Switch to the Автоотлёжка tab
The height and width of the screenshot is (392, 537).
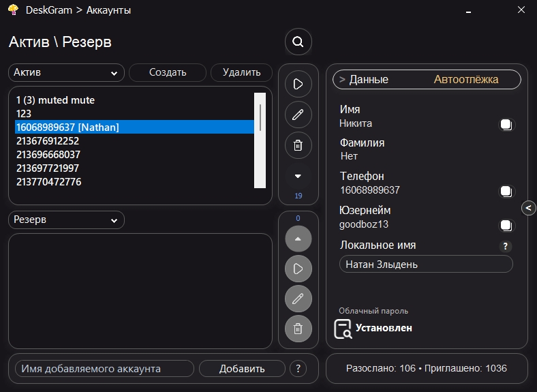[466, 80]
